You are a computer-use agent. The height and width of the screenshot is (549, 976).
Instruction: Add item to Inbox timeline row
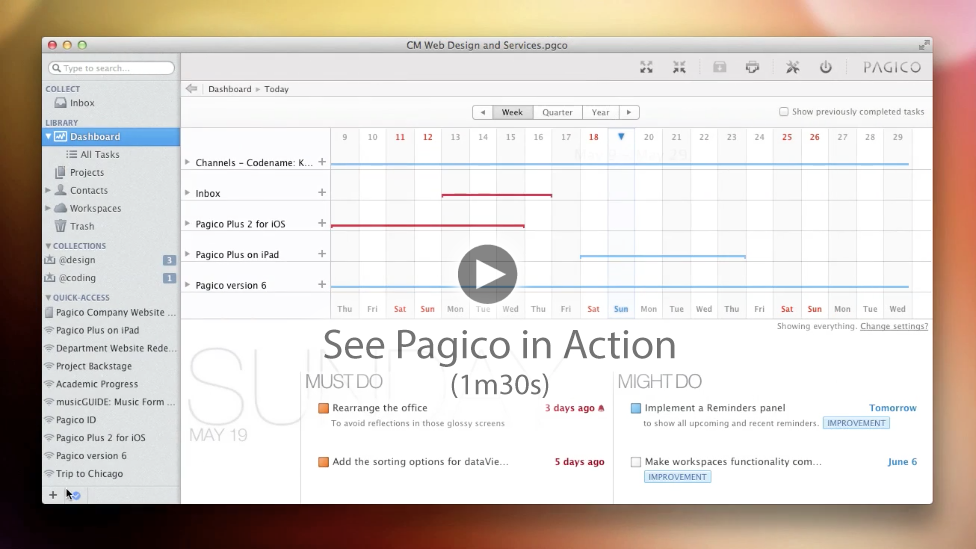(322, 192)
